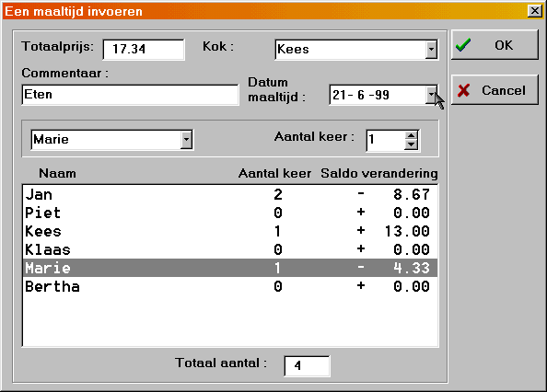
Task: Select the Piet row in the list
Action: (x=230, y=213)
